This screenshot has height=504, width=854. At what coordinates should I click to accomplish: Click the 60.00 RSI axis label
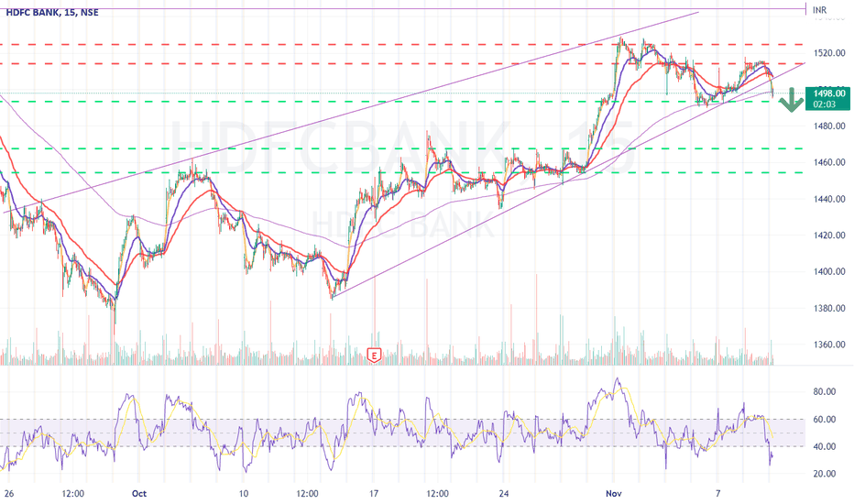pyautogui.click(x=825, y=420)
